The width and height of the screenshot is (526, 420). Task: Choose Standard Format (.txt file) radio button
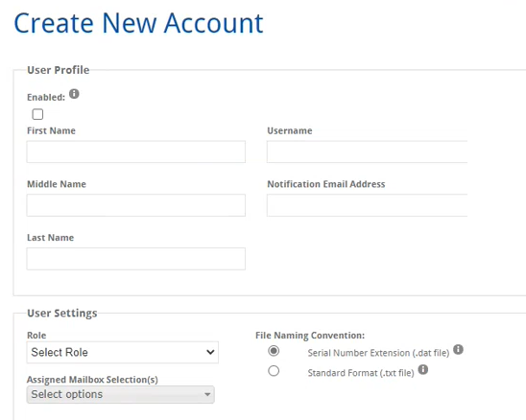274,371
